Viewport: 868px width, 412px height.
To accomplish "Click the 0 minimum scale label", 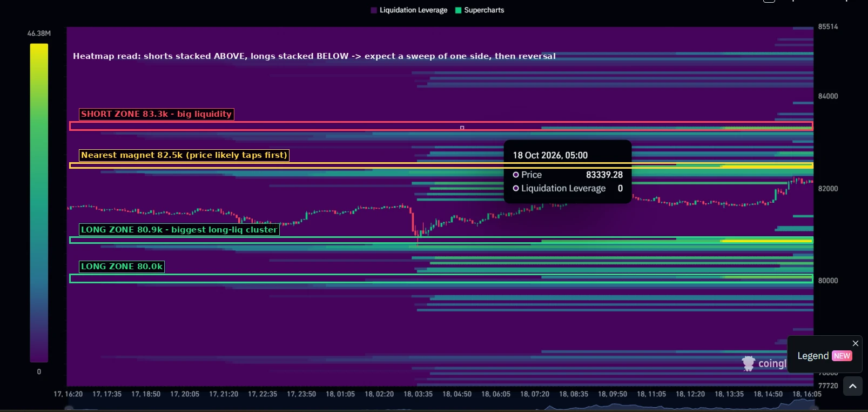I will coord(39,372).
